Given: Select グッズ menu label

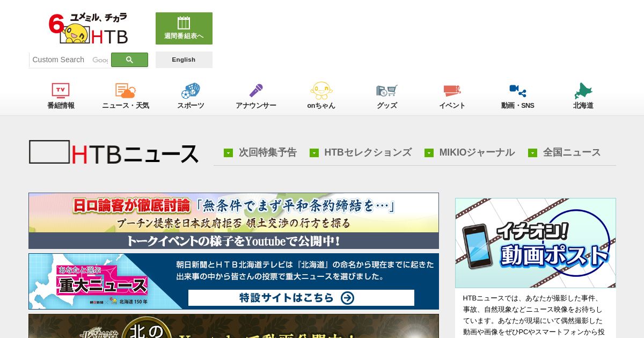Looking at the screenshot, I should pyautogui.click(x=387, y=106).
